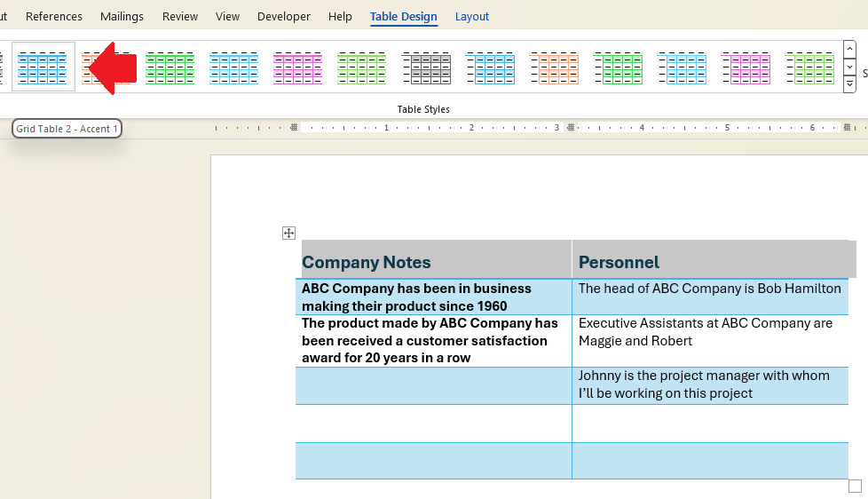Screen dimensions: 868x499
Task: Apply the green bordered grid style after the orange one
Action: 618,67
